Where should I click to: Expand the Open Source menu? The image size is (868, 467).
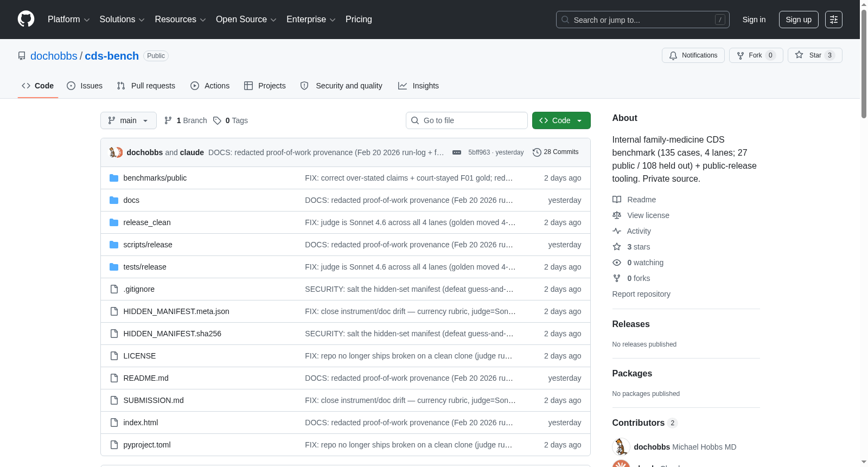click(246, 20)
